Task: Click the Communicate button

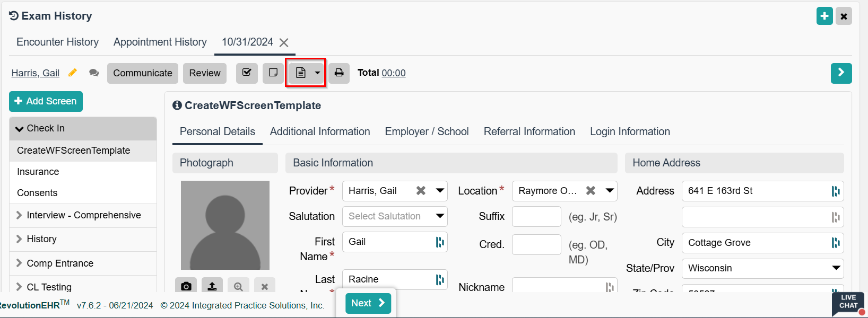Action: click(142, 73)
